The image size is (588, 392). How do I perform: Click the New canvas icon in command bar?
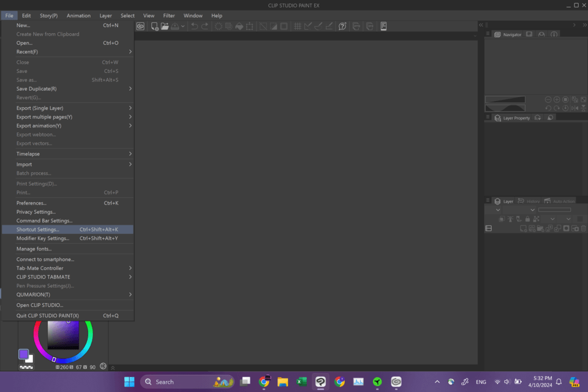point(154,26)
